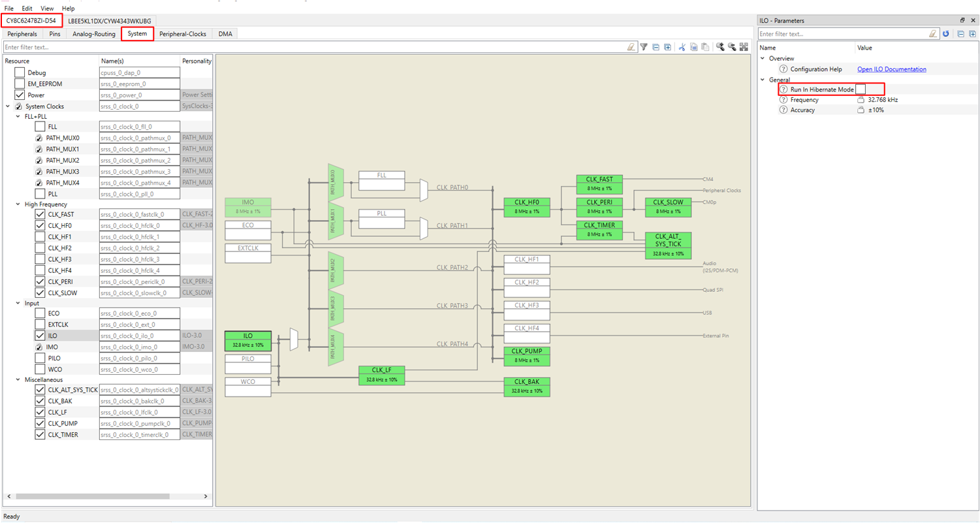Switch to the DMA tab
The height and width of the screenshot is (523, 980).
225,33
